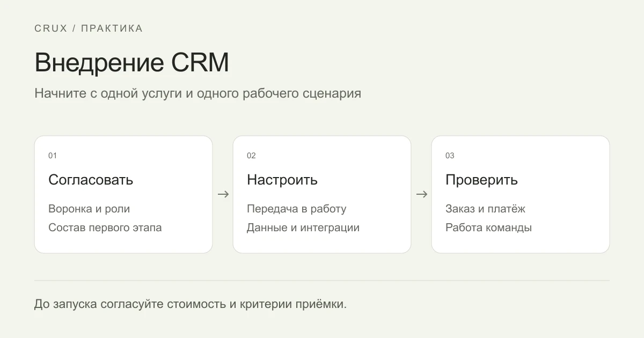Open the 'Согласовать' card heading
644x338 pixels.
tap(91, 180)
